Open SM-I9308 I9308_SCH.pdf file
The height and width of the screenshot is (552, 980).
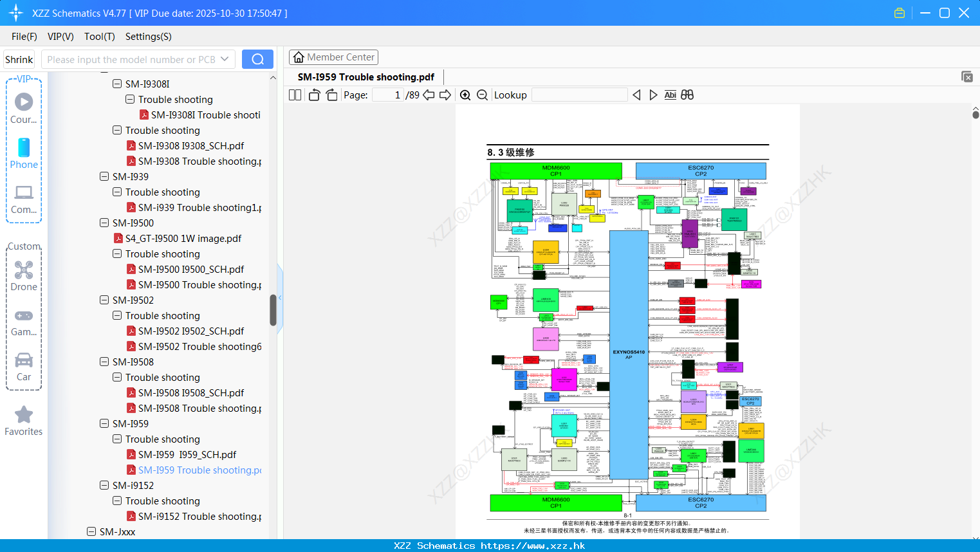tap(185, 145)
